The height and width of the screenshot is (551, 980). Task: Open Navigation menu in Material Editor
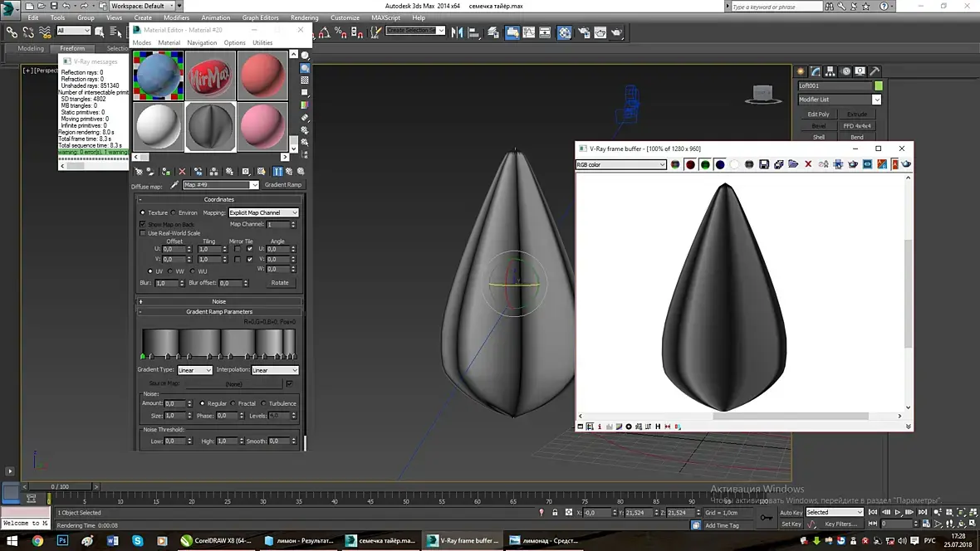(202, 42)
